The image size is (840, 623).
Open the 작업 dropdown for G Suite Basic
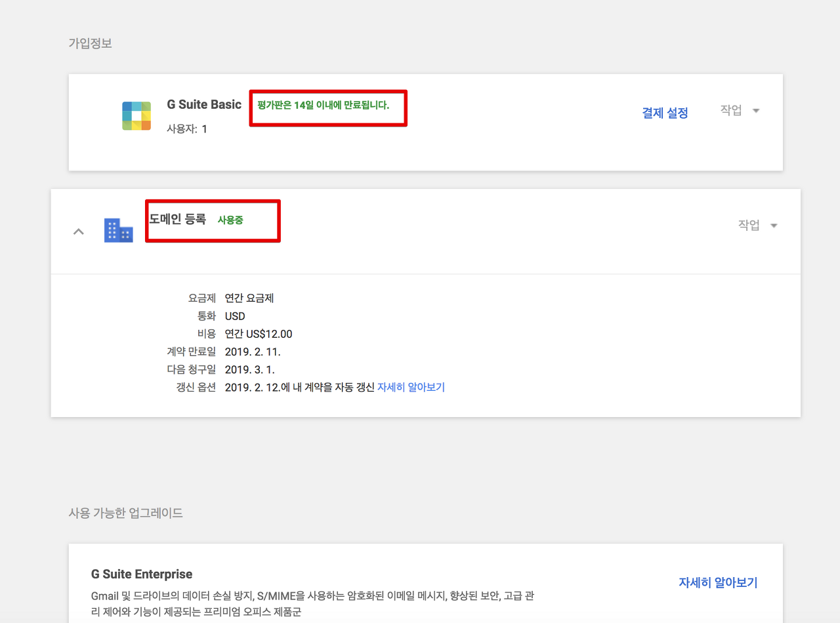click(740, 110)
